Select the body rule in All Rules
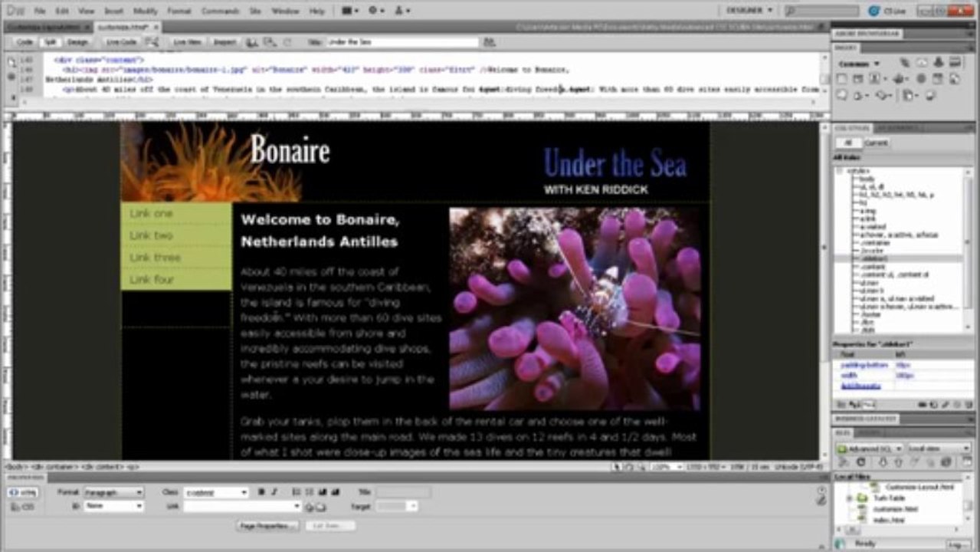 pyautogui.click(x=866, y=178)
